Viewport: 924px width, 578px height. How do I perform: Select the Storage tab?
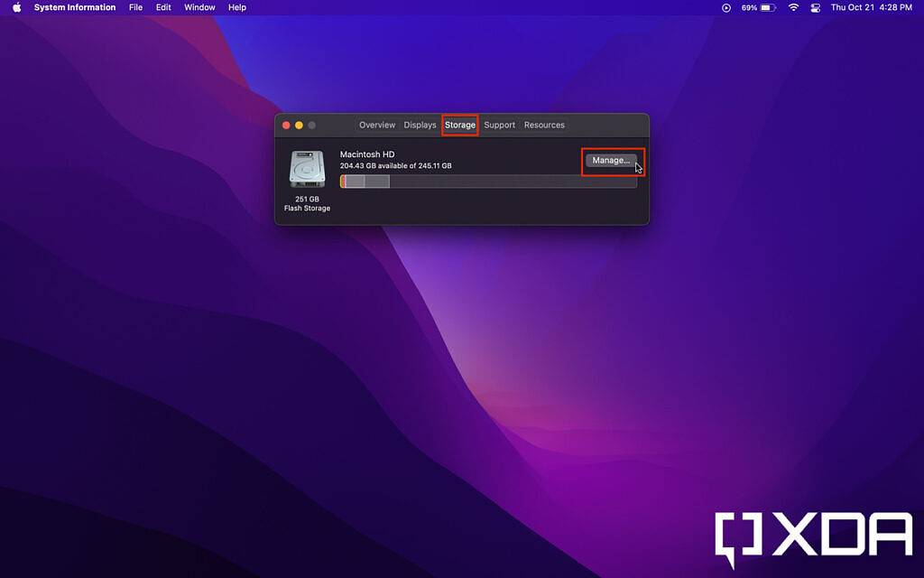coord(460,125)
